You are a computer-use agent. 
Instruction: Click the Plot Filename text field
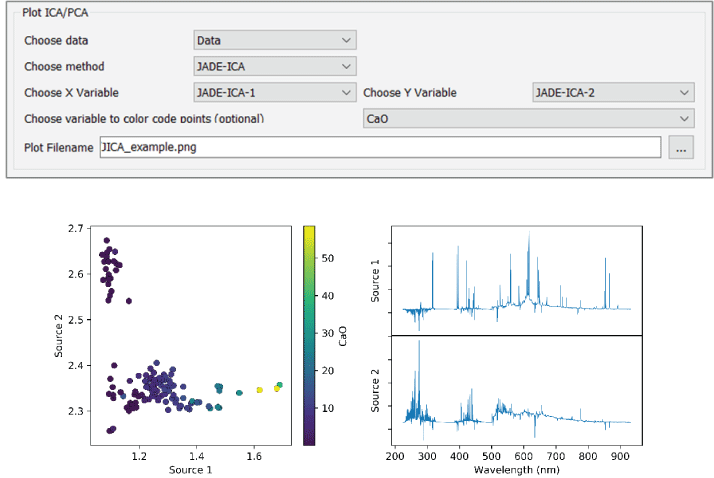click(x=379, y=147)
